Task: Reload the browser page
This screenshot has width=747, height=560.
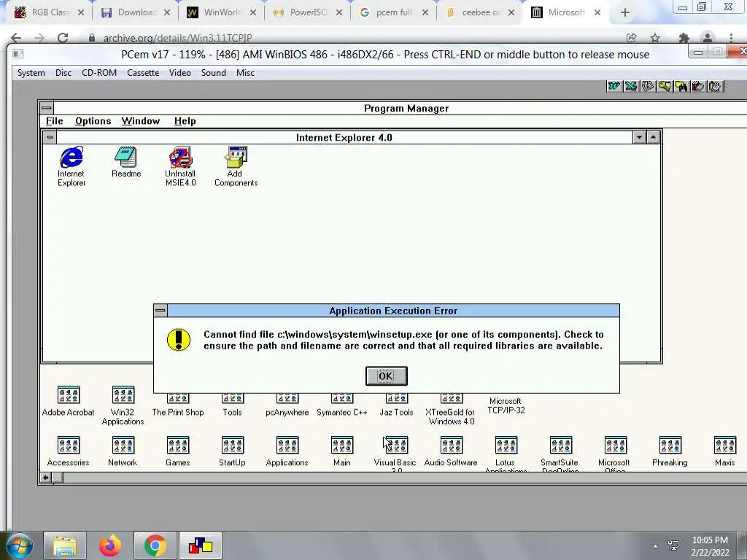Action: (x=63, y=38)
